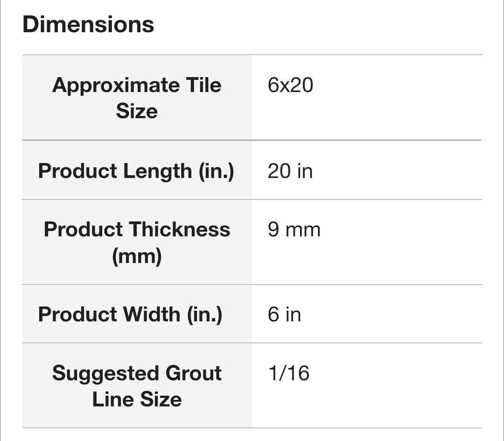Select the Approximate Tile Size label cell

[x=137, y=98]
